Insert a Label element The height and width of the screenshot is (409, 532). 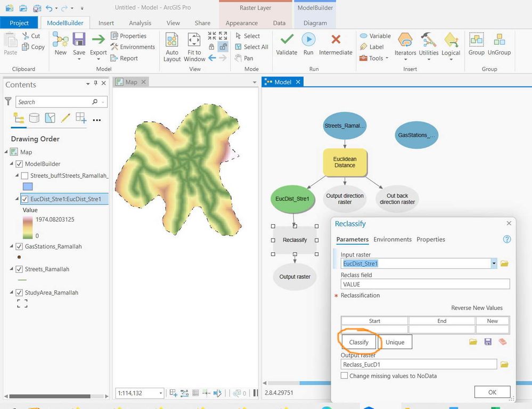[372, 47]
